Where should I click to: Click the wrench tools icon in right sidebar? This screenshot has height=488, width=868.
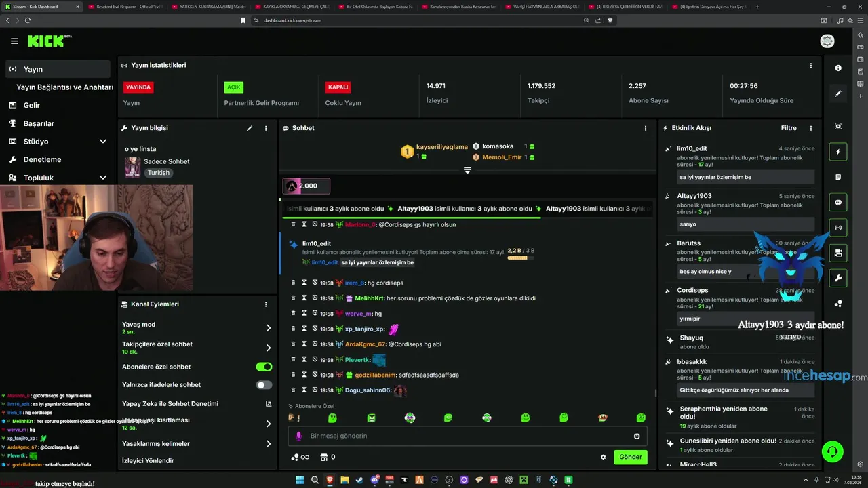click(x=838, y=278)
